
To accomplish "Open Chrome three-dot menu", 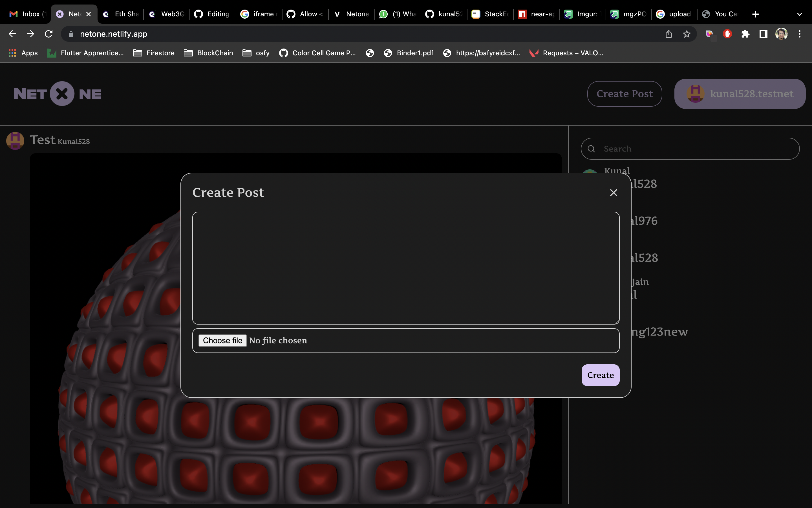I will pos(800,34).
